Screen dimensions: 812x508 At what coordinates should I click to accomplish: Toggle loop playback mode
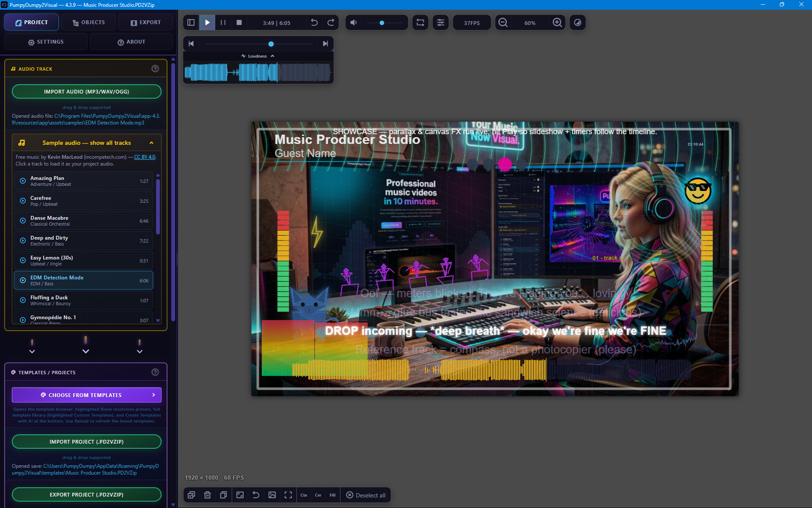coord(420,22)
